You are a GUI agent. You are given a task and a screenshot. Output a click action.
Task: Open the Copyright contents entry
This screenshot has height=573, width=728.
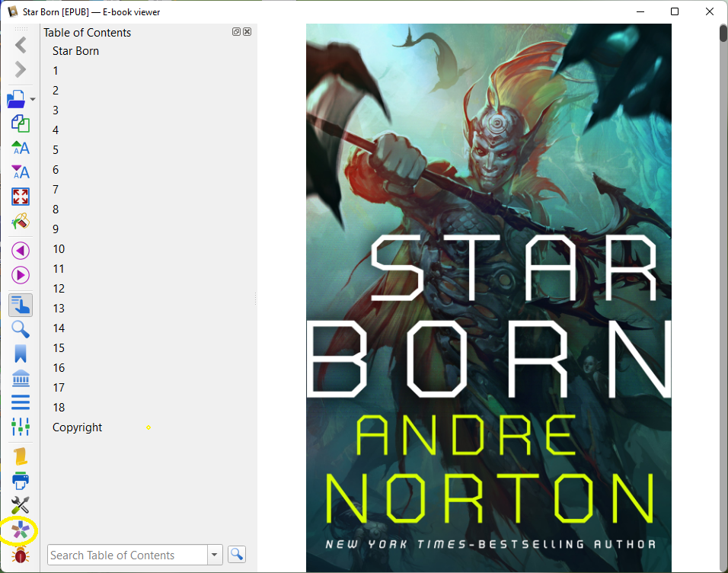pos(77,427)
